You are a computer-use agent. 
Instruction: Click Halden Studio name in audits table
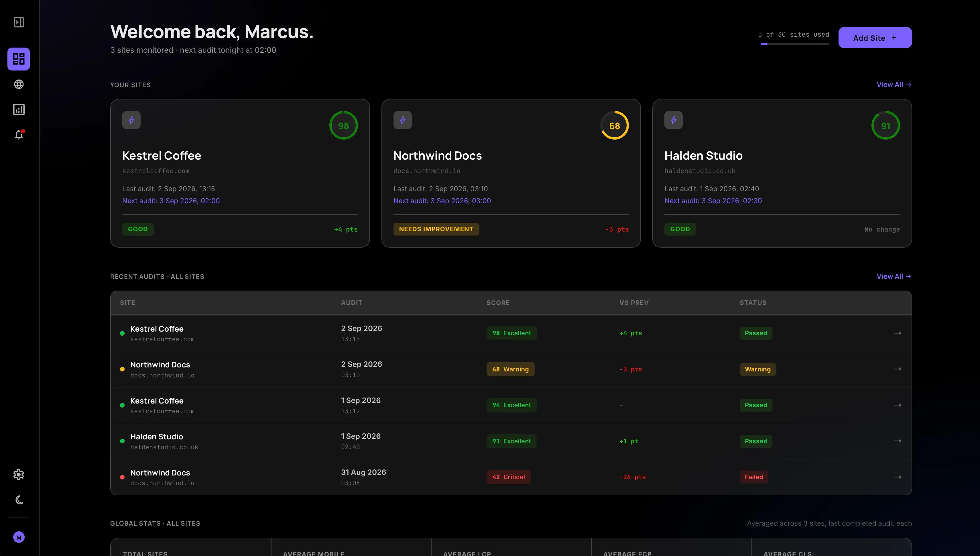pos(156,436)
